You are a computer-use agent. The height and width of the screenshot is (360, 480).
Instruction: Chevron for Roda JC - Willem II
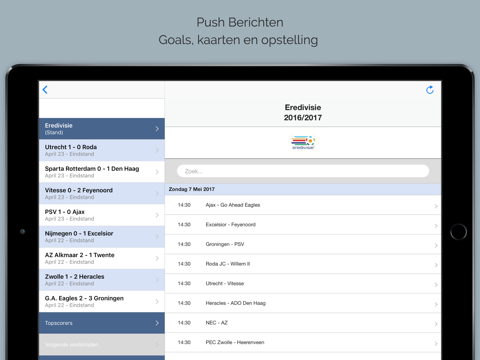tap(436, 265)
